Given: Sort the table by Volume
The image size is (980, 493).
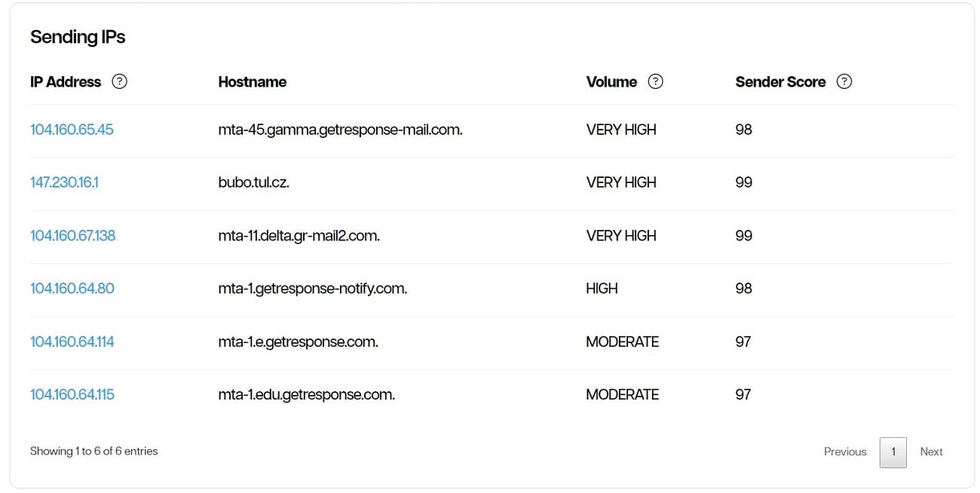Looking at the screenshot, I should pyautogui.click(x=610, y=81).
